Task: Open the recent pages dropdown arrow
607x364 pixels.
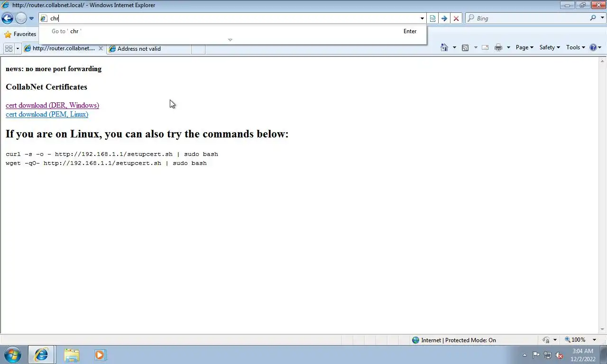Action: (x=31, y=18)
